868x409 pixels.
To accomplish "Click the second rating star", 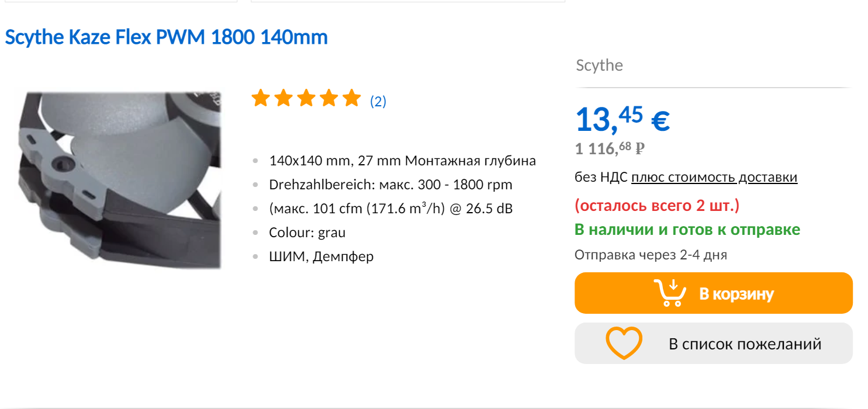I will click(283, 98).
